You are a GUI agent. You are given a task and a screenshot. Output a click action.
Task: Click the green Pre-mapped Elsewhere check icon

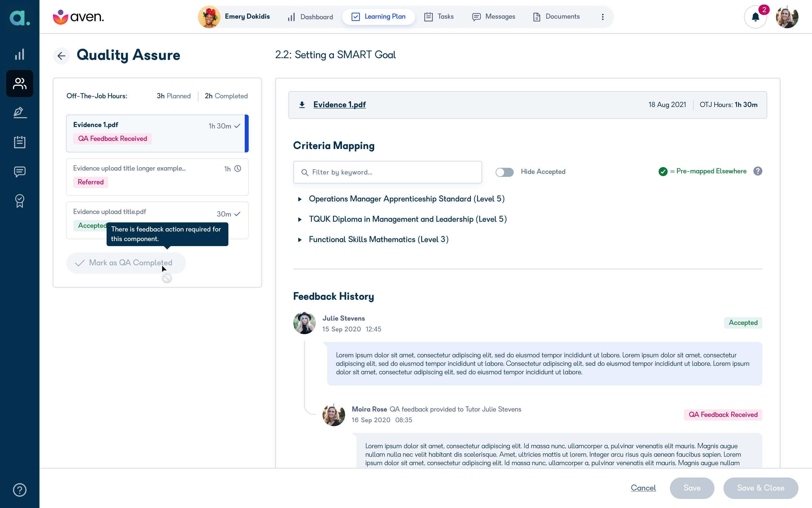coord(663,171)
